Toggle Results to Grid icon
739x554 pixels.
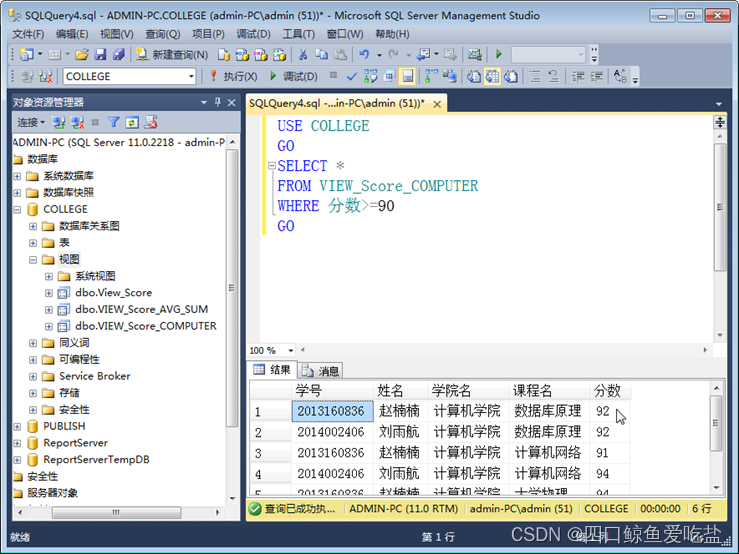(492, 76)
